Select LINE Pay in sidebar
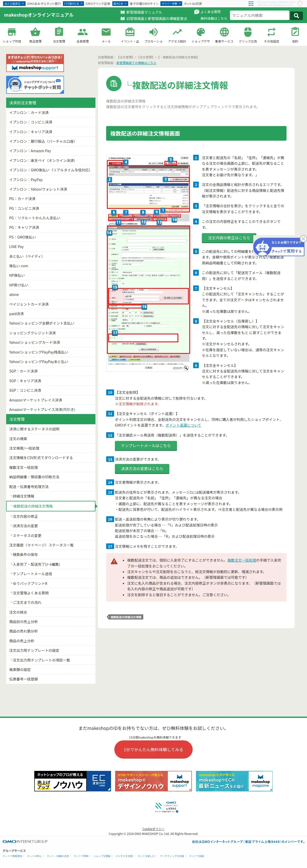Screen dimensions: 307x868 [x=50, y=247]
